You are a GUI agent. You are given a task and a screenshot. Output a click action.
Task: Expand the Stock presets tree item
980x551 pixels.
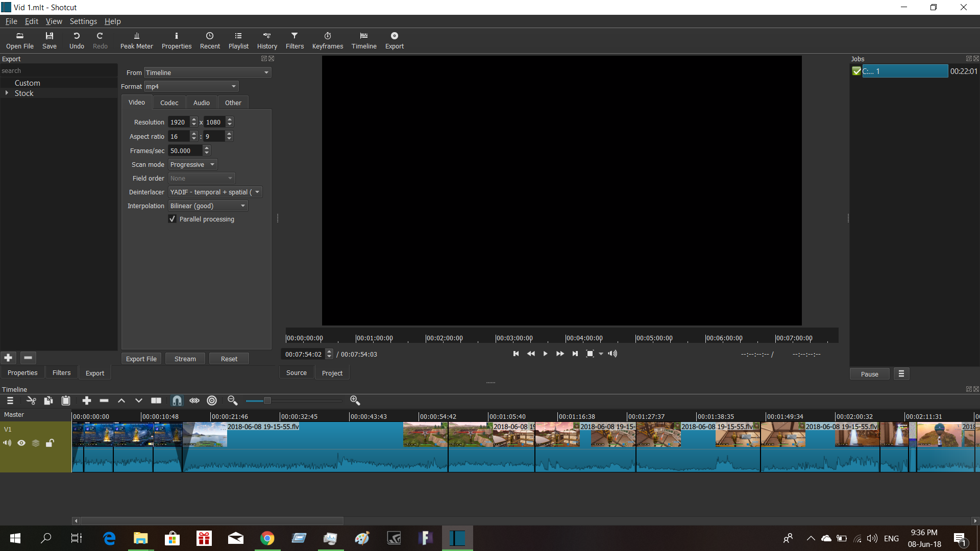click(7, 93)
